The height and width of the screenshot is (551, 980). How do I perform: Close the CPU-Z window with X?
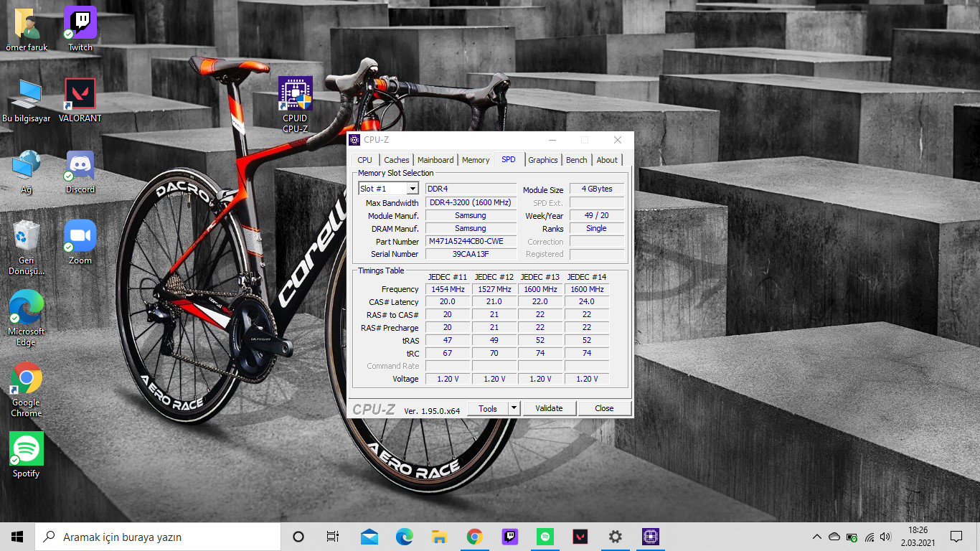click(x=618, y=140)
